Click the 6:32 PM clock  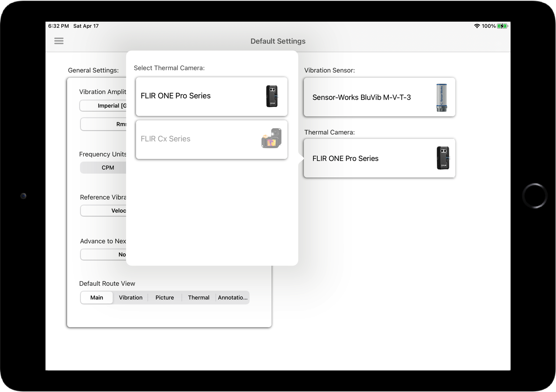coord(58,26)
